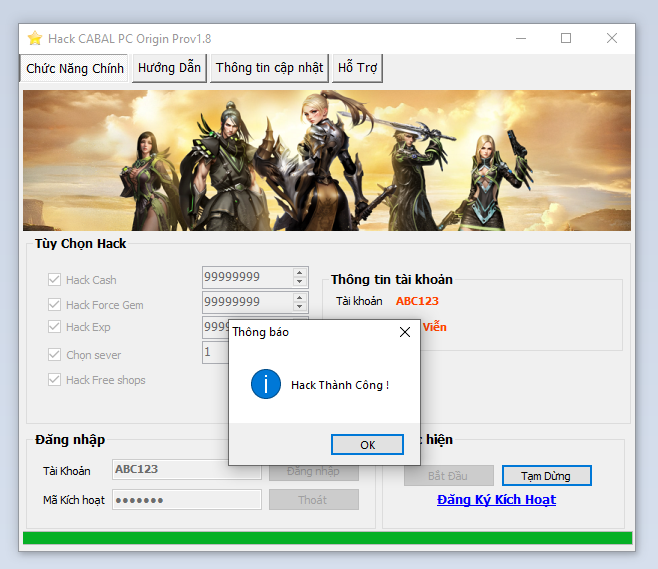Increase Hack Force Gem value up arrow
The width and height of the screenshot is (658, 569).
299,298
